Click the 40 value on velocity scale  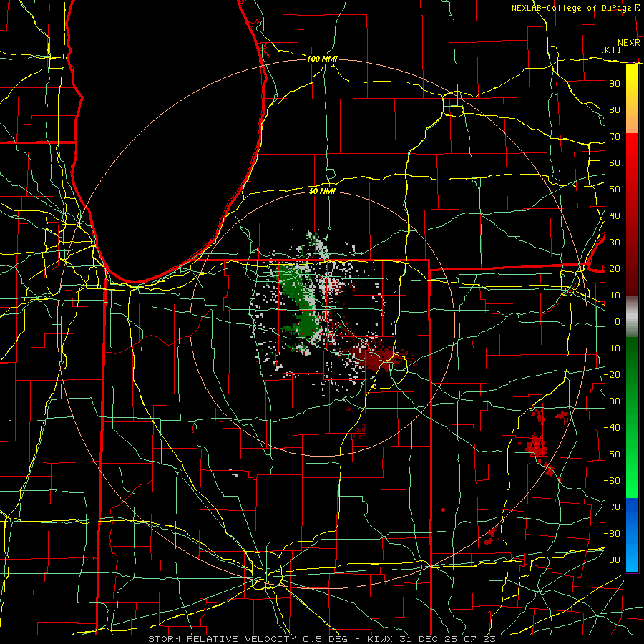[x=615, y=215]
